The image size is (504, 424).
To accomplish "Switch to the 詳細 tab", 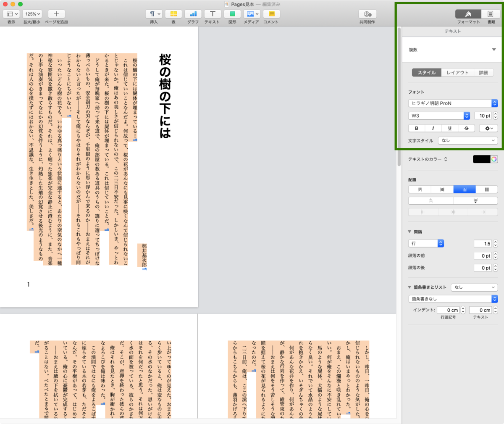I will [483, 73].
